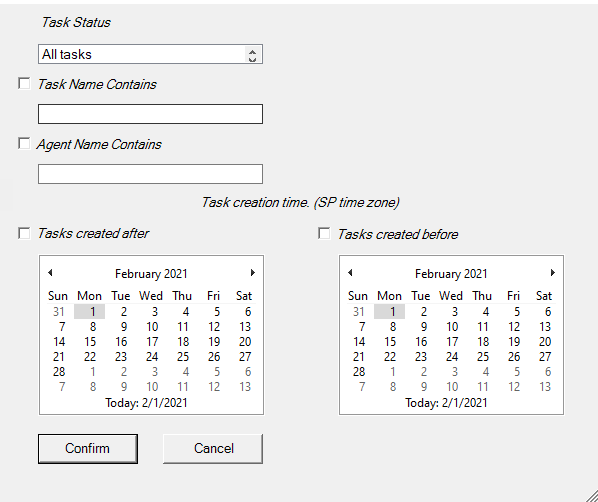The image size is (598, 502).
Task: Select February 1 in created-after calendar
Action: pyautogui.click(x=90, y=312)
